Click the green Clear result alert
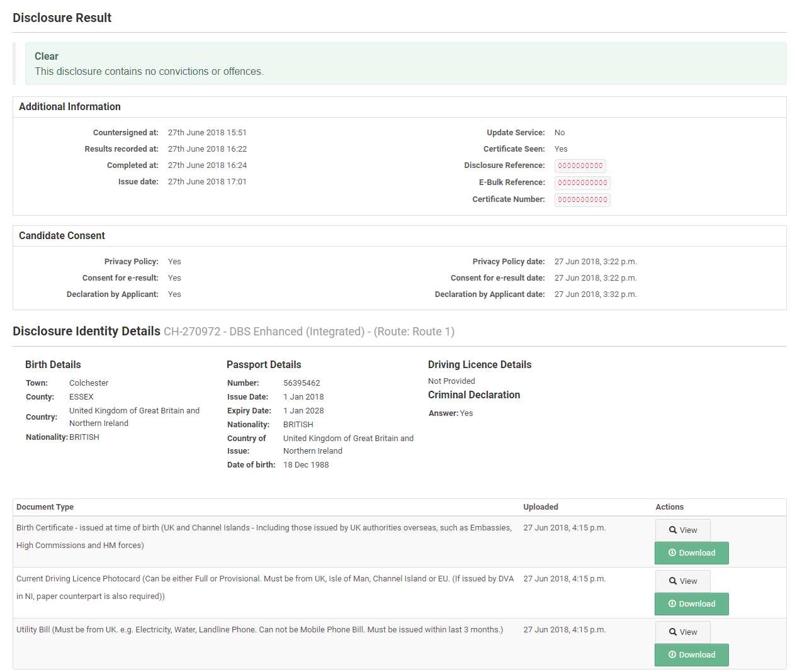Viewport: 795px width, 672px height. (x=405, y=64)
